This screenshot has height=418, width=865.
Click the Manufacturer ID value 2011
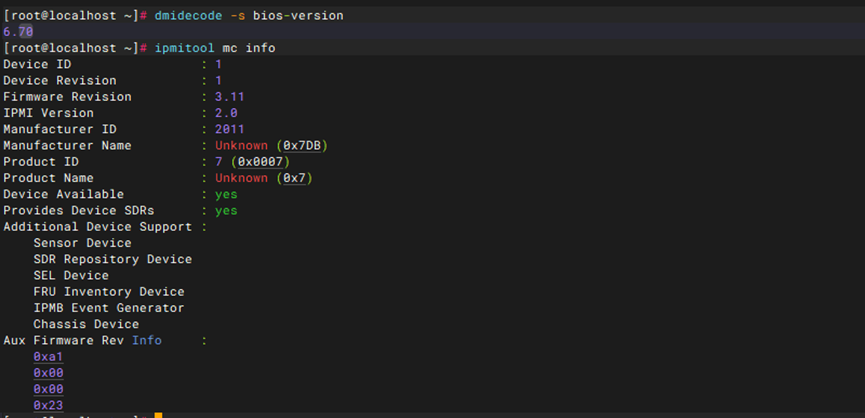point(229,129)
